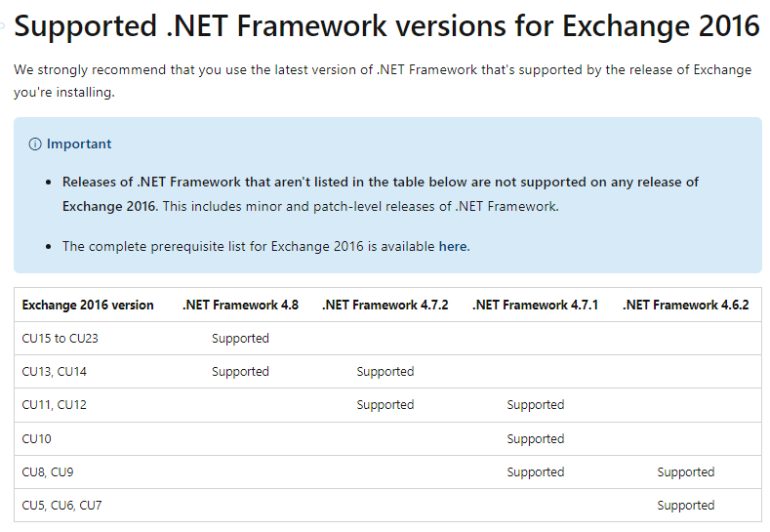This screenshot has height=532, width=770.
Task: Click the page title heading
Action: [x=386, y=25]
